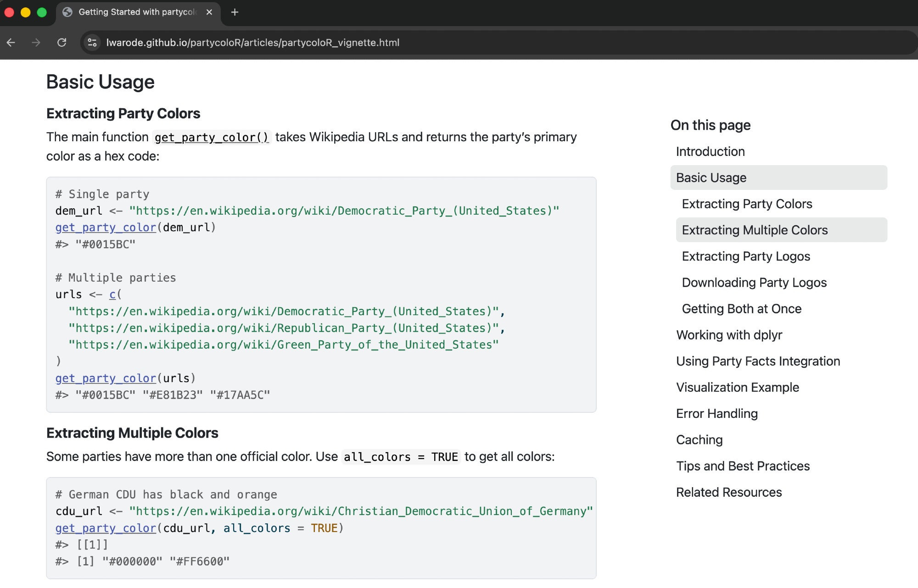918x588 pixels.
Task: Click the c( function link in code
Action: point(112,294)
